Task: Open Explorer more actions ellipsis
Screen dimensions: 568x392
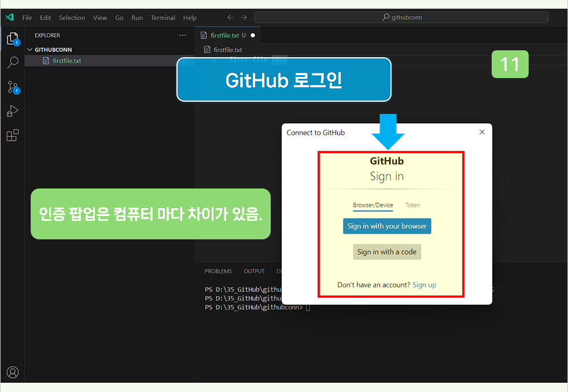Action: click(x=183, y=35)
